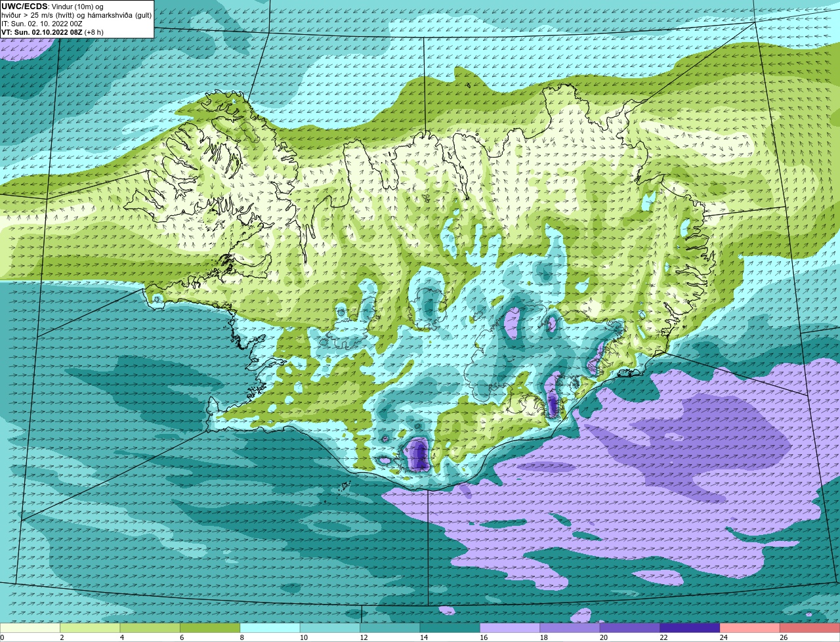The width and height of the screenshot is (840, 642).
Task: Select the deep indigo 22–24 m/s legend swatch
Action: point(690,628)
